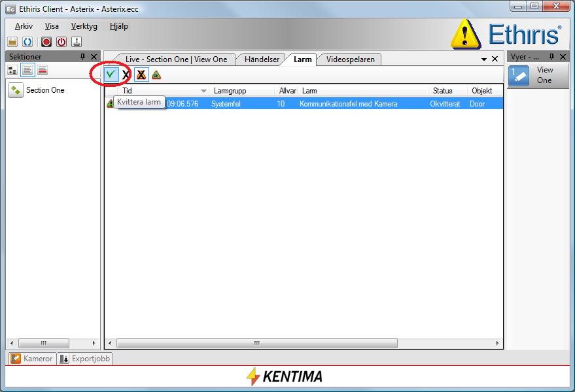Toggle the list view icon in Sektioner
Viewport: 575px width, 392px height.
(27, 70)
